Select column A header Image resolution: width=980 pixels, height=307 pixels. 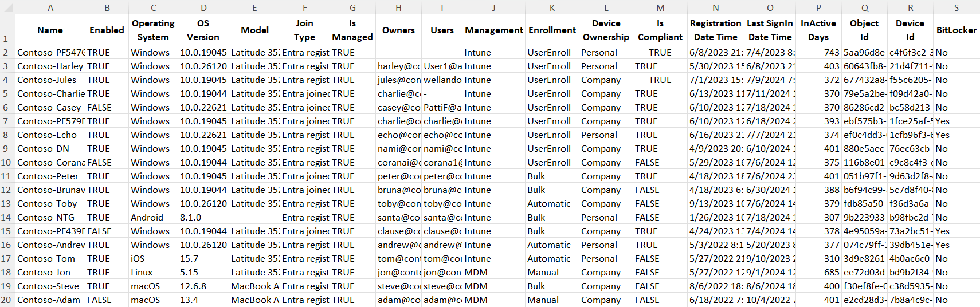50,7
